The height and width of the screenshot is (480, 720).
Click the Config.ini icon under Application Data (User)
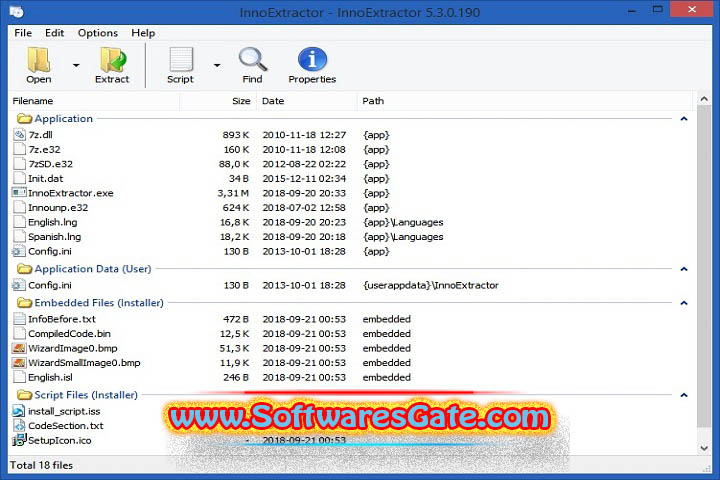click(19, 285)
